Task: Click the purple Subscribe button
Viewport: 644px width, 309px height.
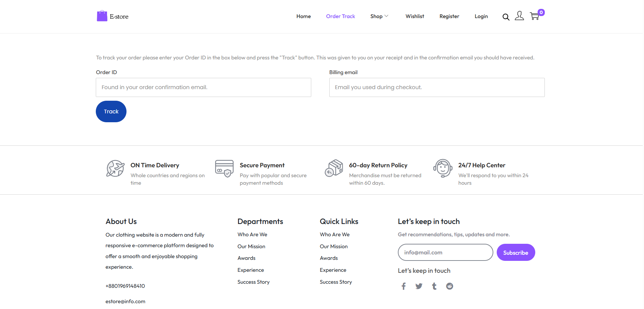Action: [x=515, y=253]
